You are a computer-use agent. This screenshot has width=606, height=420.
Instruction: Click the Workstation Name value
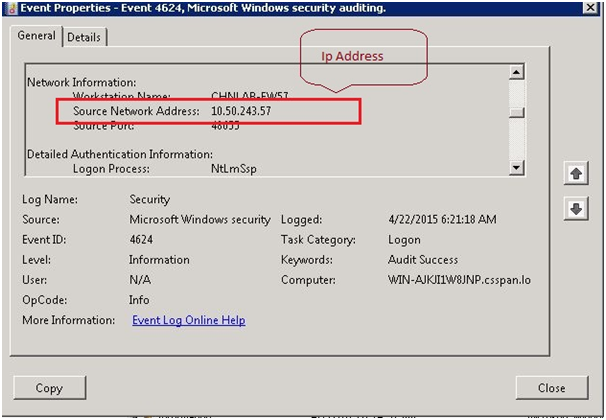[250, 96]
